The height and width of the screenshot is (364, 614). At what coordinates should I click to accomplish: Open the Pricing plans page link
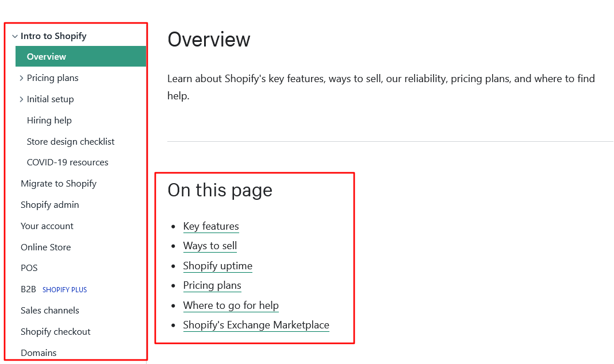(x=212, y=285)
